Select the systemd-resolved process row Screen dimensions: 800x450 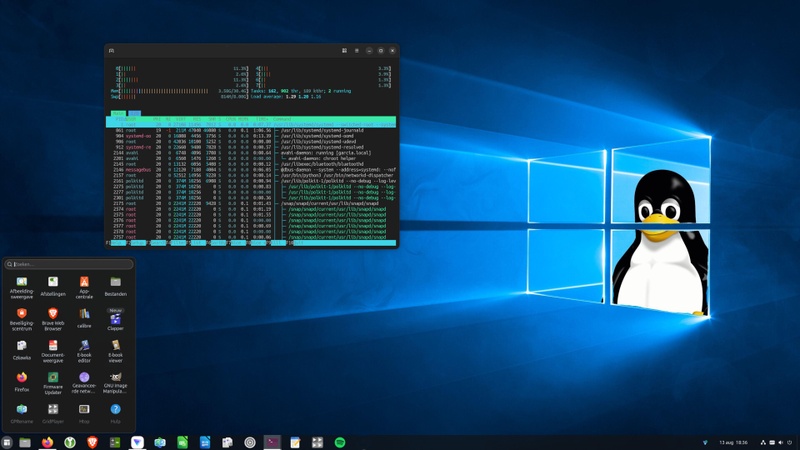251,147
